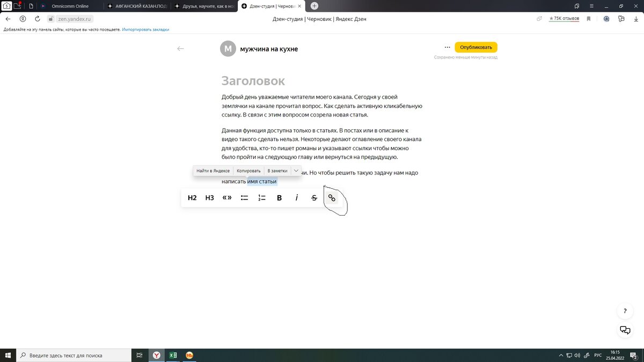Viewport: 644px width, 362px height.
Task: Toggle bold formatting in the editor toolbar
Action: point(279,197)
